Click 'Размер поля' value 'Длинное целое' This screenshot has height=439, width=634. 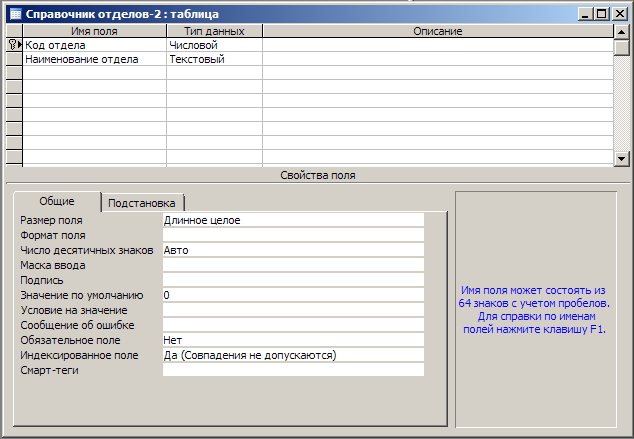pyautogui.click(x=294, y=220)
